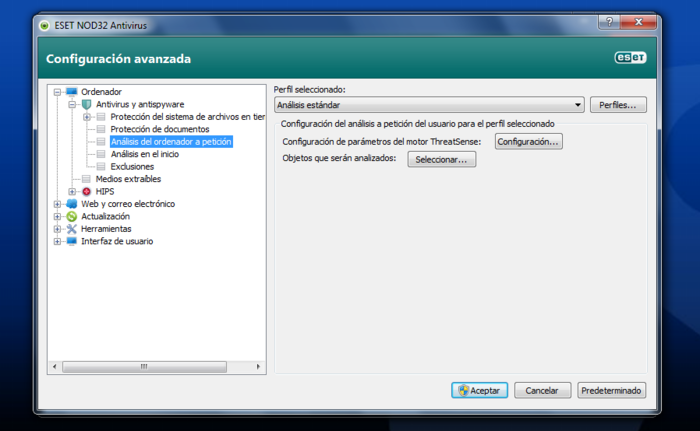Open the Perfil seleccionado dropdown
The width and height of the screenshot is (700, 431).
pyautogui.click(x=429, y=105)
